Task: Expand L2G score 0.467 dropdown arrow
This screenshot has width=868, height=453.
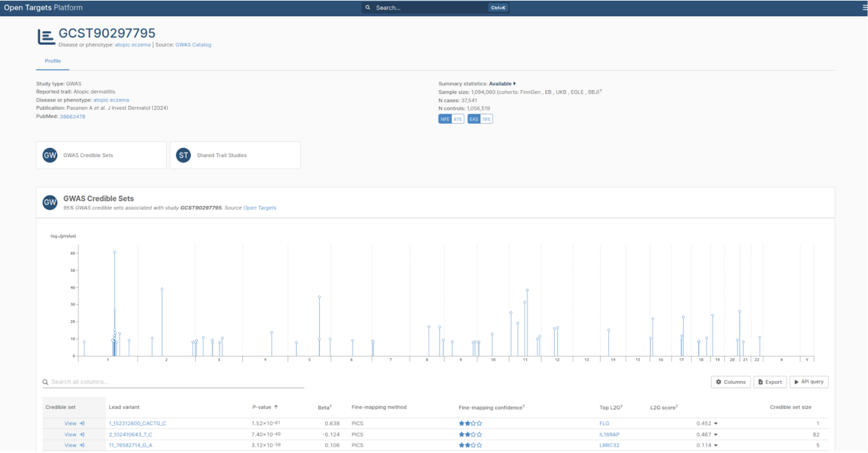Action: [x=716, y=435]
